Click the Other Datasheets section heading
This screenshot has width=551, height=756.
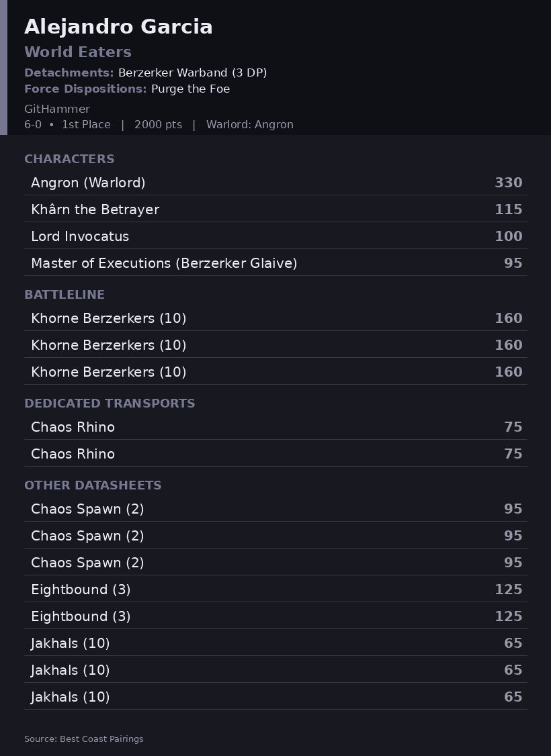pos(93,485)
